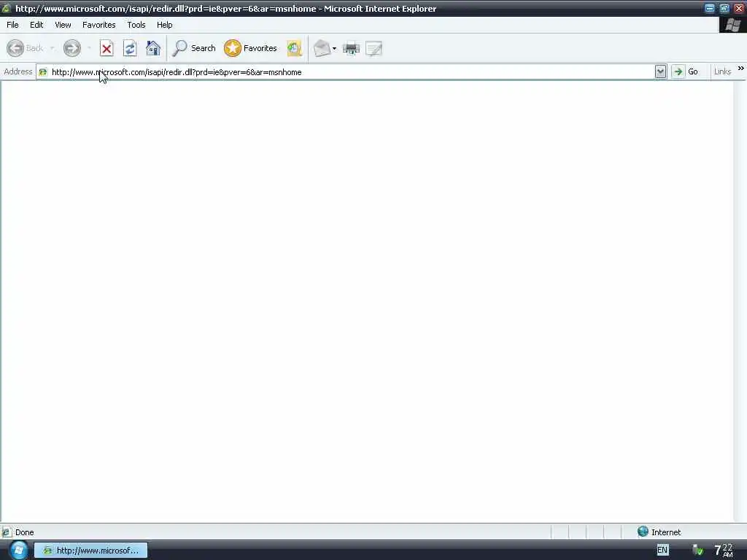Image resolution: width=747 pixels, height=560 pixels.
Task: Open the Help menu
Action: click(164, 25)
